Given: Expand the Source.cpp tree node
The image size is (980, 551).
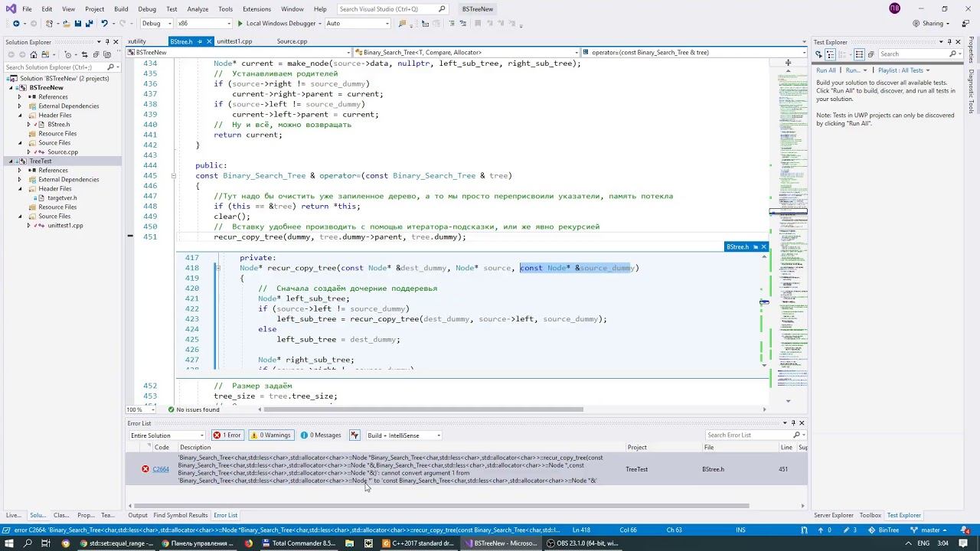Looking at the screenshot, I should [x=29, y=152].
